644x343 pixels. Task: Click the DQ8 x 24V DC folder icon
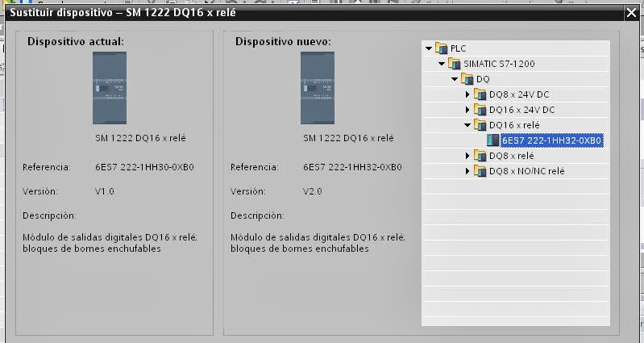[480, 94]
